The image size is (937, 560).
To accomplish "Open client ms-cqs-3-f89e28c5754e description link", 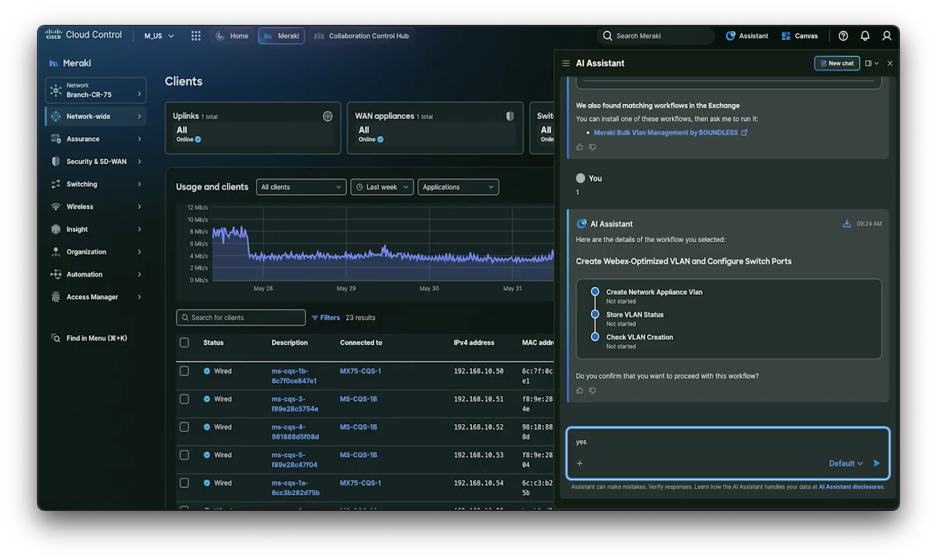I will [295, 404].
